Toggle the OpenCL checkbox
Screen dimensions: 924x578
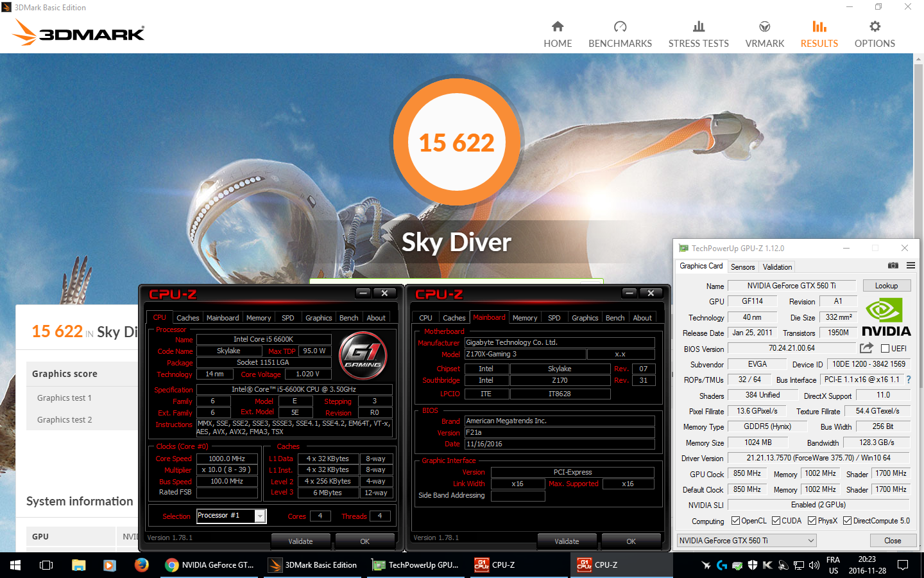[736, 521]
